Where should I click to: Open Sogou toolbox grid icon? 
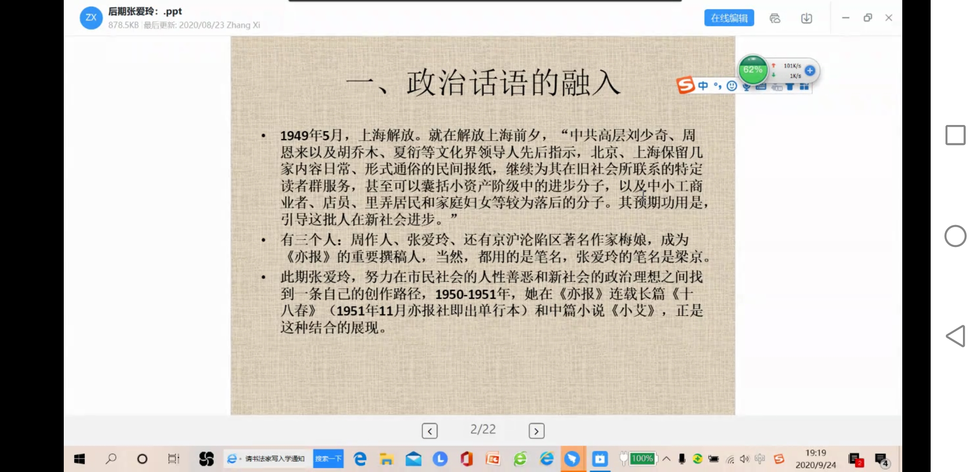(x=804, y=87)
